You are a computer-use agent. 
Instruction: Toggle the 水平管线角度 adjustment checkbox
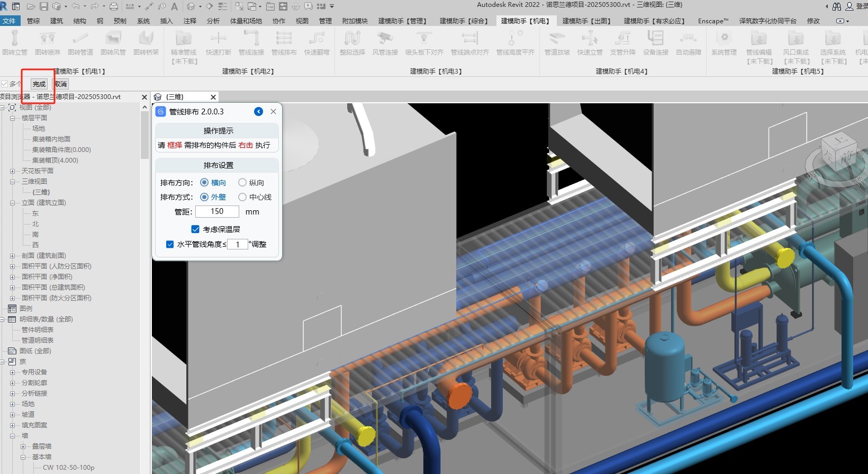pyautogui.click(x=170, y=244)
